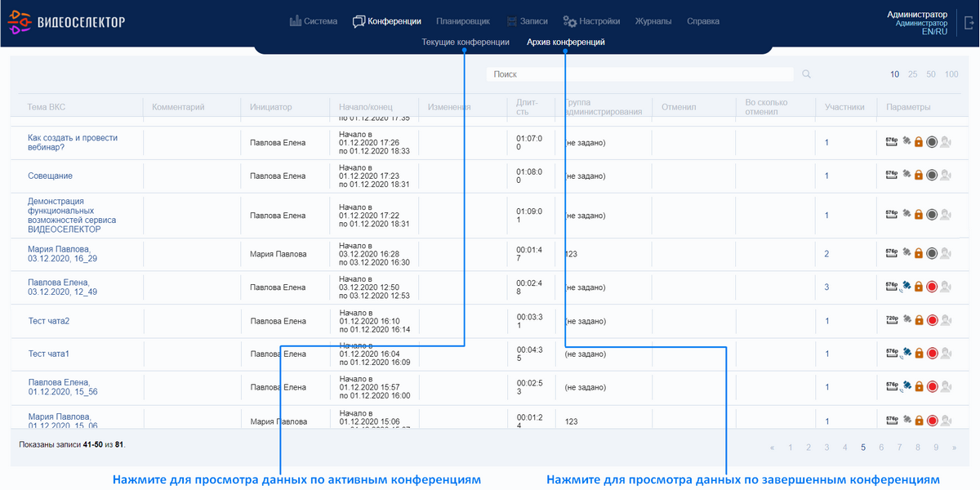
Task: Open the Планировщик menu
Action: (x=463, y=21)
